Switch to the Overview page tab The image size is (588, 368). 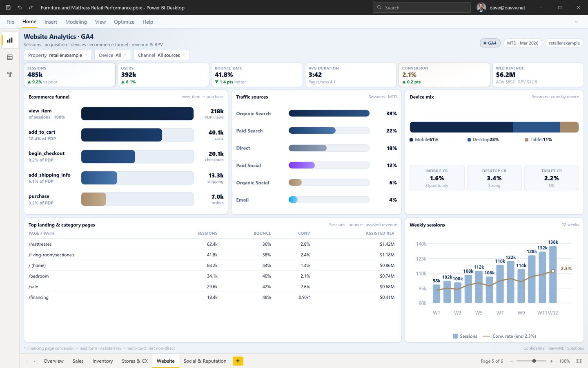[x=53, y=361]
